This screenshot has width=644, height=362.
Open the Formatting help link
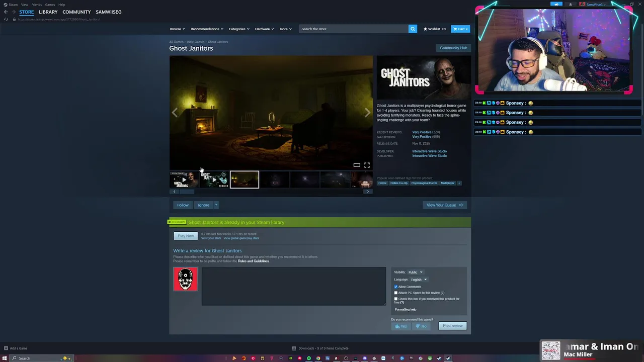pos(406,309)
